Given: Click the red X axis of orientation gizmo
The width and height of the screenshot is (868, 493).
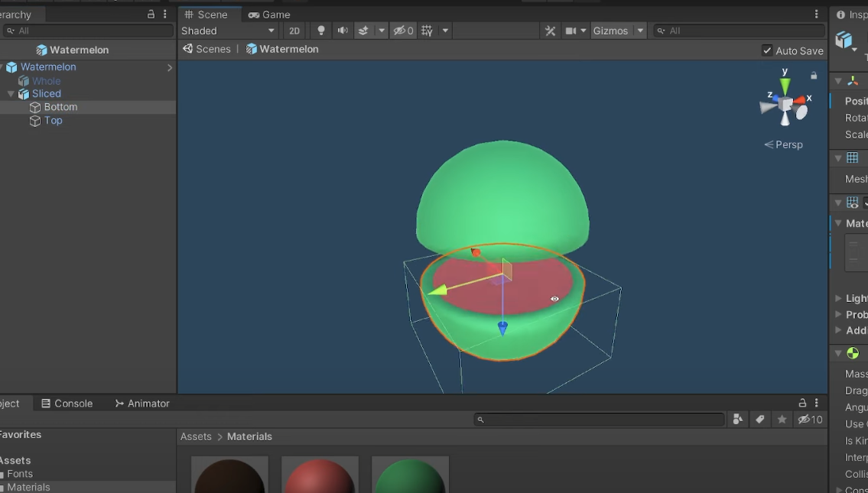Looking at the screenshot, I should [801, 100].
